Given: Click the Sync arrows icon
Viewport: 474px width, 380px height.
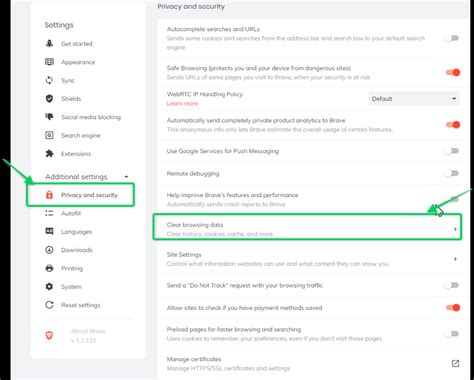Looking at the screenshot, I should 49,80.
